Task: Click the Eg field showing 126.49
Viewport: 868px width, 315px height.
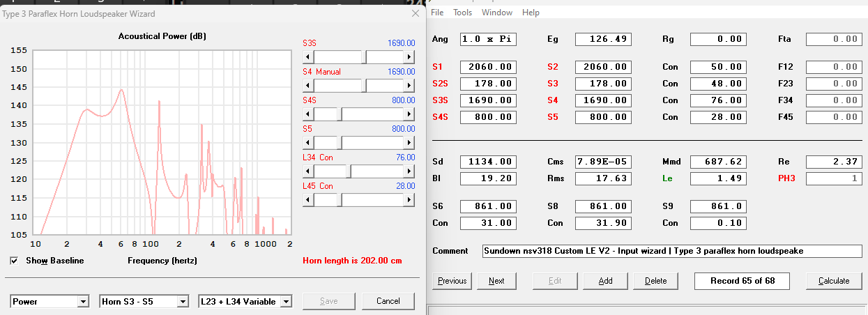Action: click(x=603, y=39)
